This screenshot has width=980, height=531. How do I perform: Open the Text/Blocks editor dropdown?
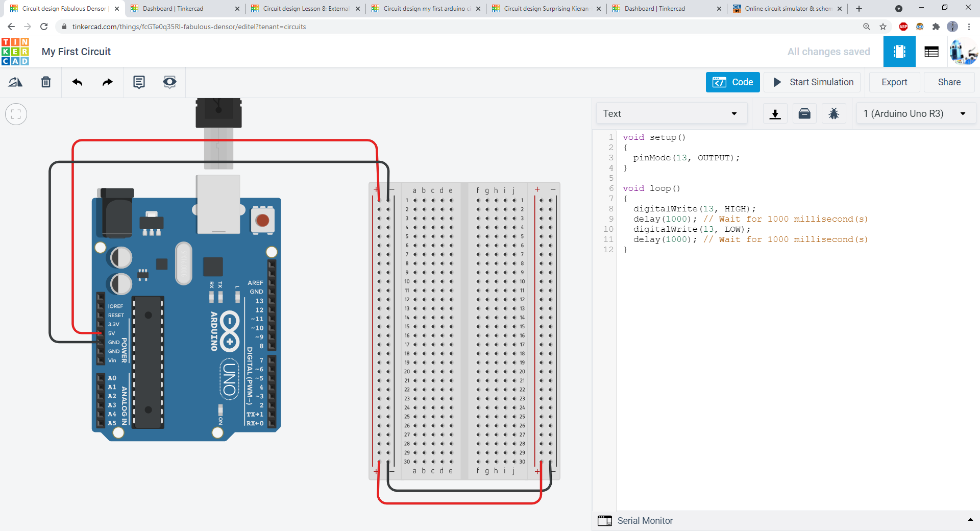coord(671,113)
